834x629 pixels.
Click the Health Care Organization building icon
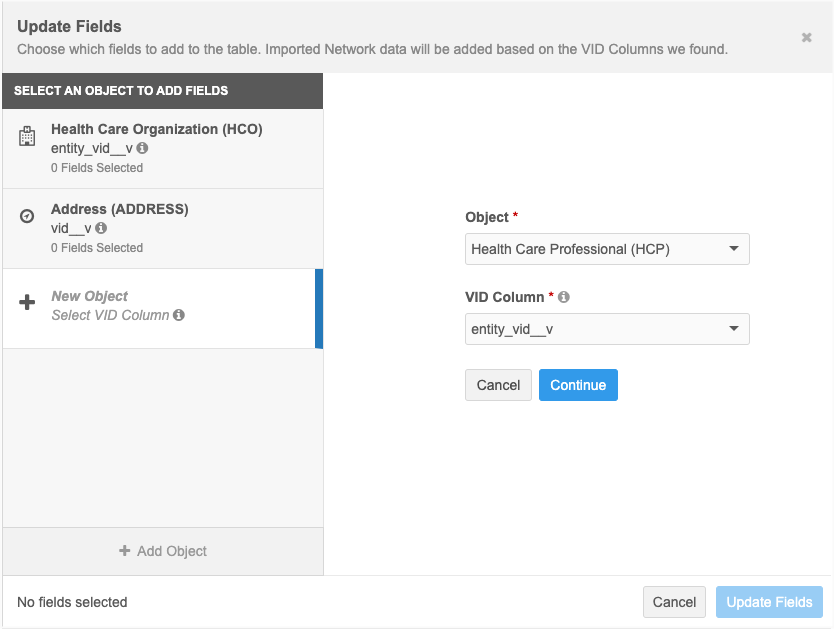[28, 137]
